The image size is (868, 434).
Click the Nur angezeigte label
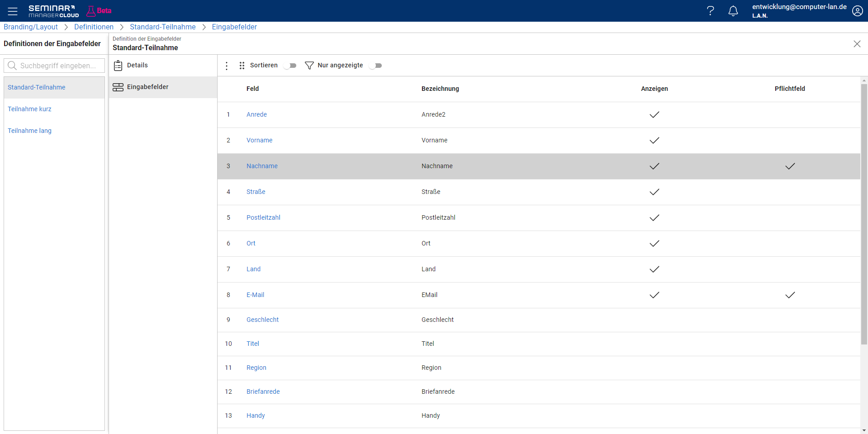[340, 66]
